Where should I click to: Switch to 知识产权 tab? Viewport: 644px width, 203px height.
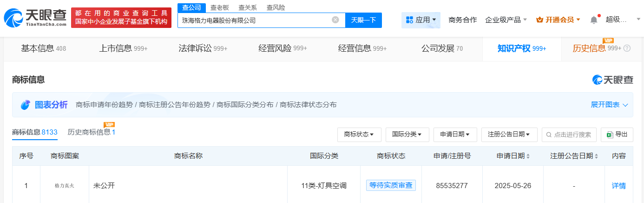[x=522, y=48]
